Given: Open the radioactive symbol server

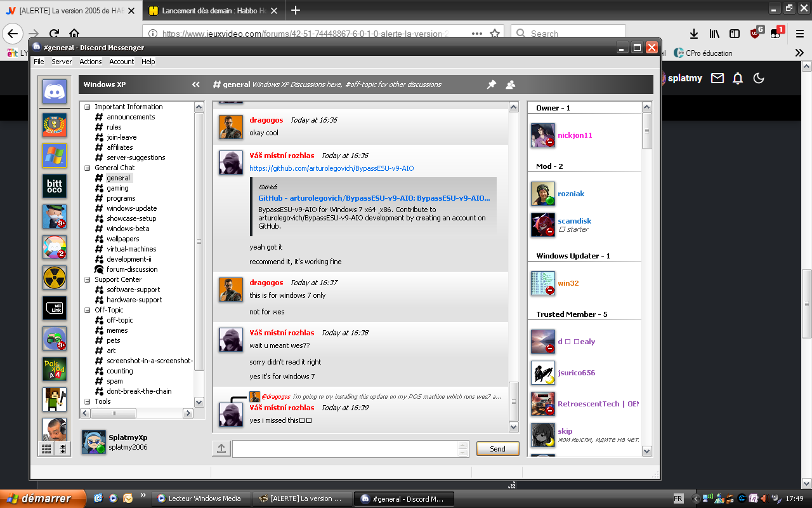Looking at the screenshot, I should pos(55,277).
